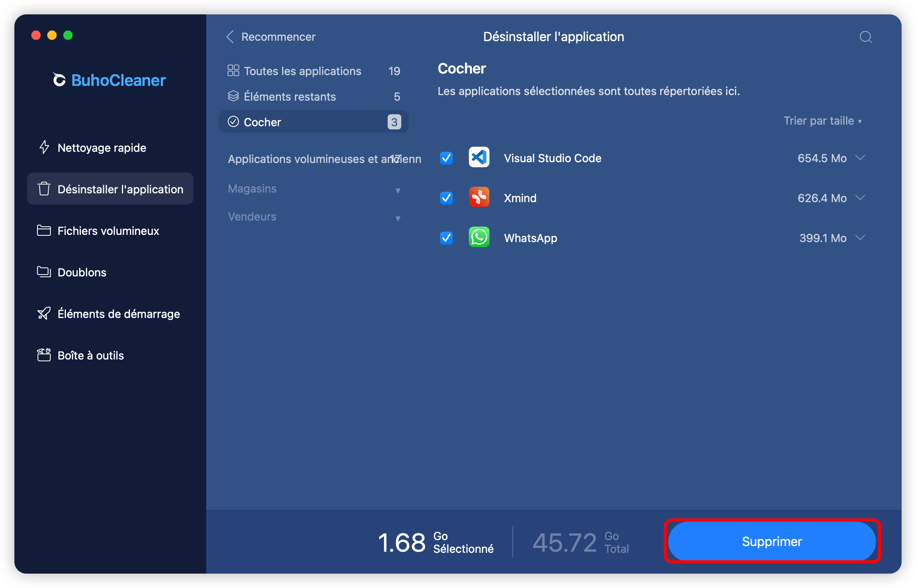The width and height of the screenshot is (916, 588).
Task: Click the 45.72 Go Total value
Action: (581, 542)
